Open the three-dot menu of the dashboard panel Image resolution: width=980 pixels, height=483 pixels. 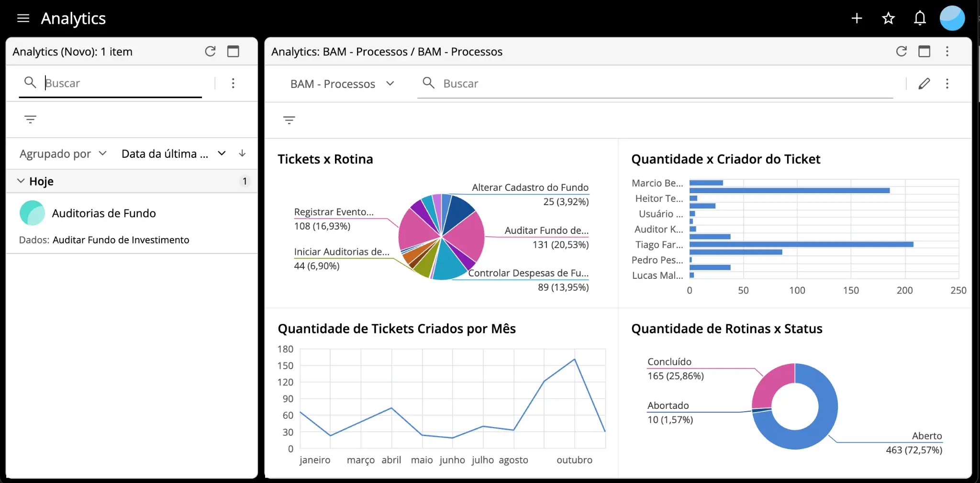click(x=947, y=51)
